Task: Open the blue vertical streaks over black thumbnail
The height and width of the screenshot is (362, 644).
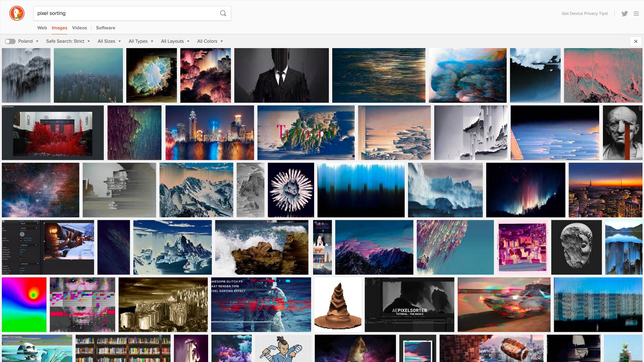Action: pyautogui.click(x=361, y=190)
